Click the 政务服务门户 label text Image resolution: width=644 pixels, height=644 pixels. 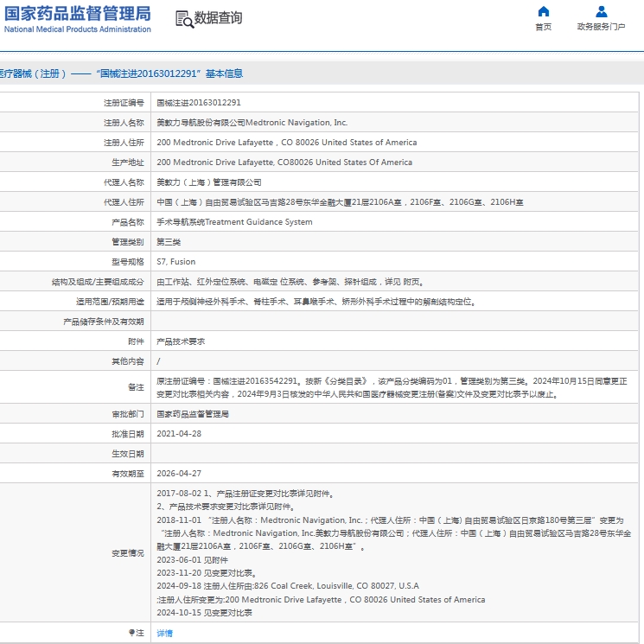pos(602,27)
